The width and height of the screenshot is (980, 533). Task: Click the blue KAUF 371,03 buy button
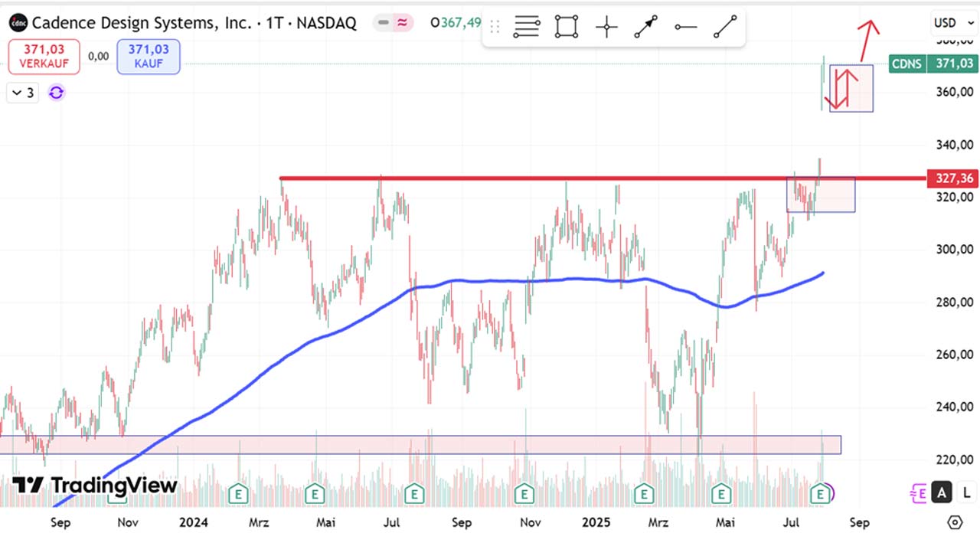point(149,57)
